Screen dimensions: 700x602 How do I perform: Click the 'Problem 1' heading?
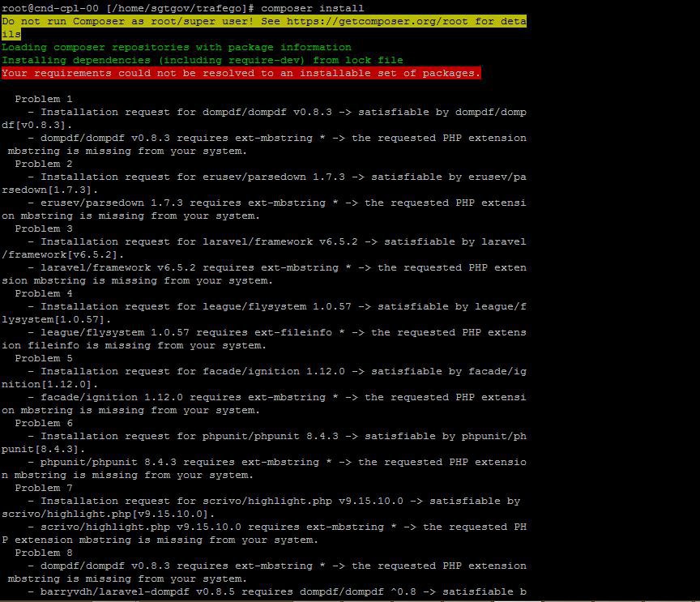tap(43, 99)
